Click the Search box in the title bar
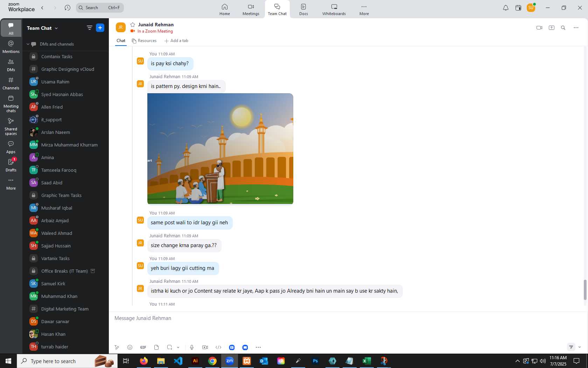 pos(100,8)
